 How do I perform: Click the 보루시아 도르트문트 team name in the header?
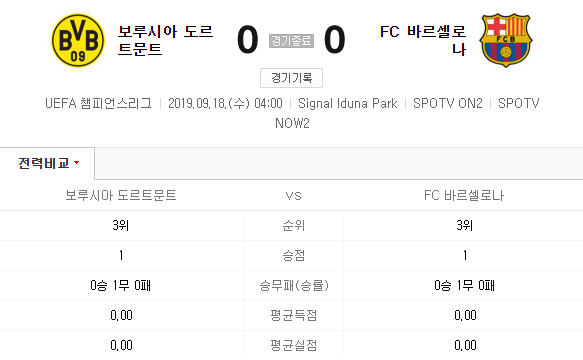pos(165,40)
